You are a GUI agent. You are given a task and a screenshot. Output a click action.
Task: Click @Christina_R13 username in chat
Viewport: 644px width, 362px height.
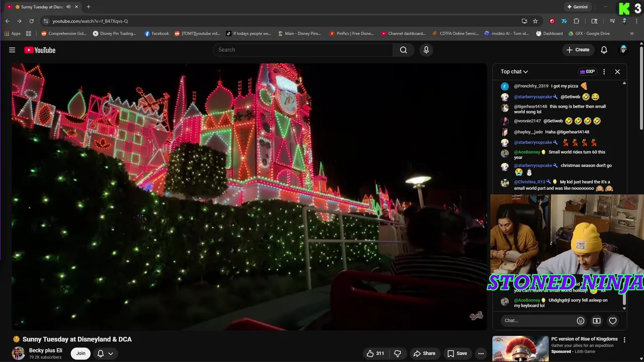click(529, 182)
